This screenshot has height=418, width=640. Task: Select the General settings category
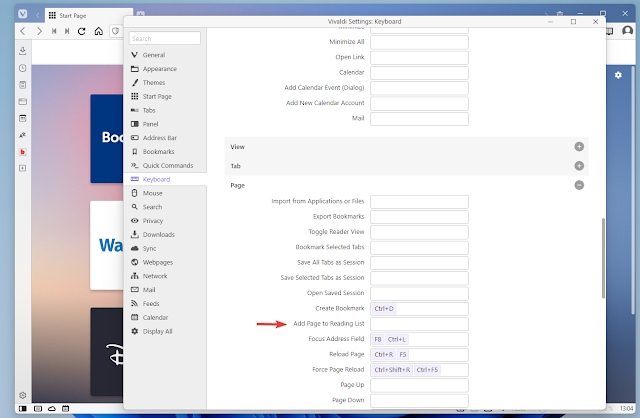tap(165, 55)
